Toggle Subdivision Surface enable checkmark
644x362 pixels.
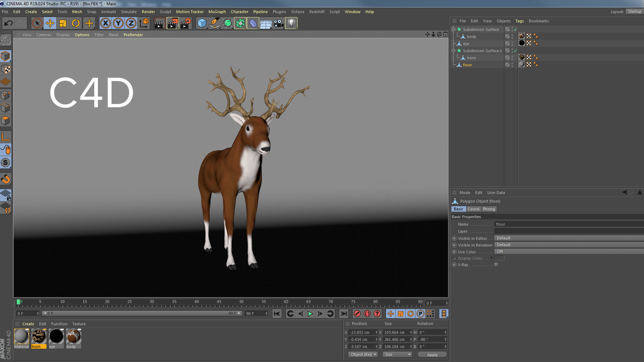516,29
